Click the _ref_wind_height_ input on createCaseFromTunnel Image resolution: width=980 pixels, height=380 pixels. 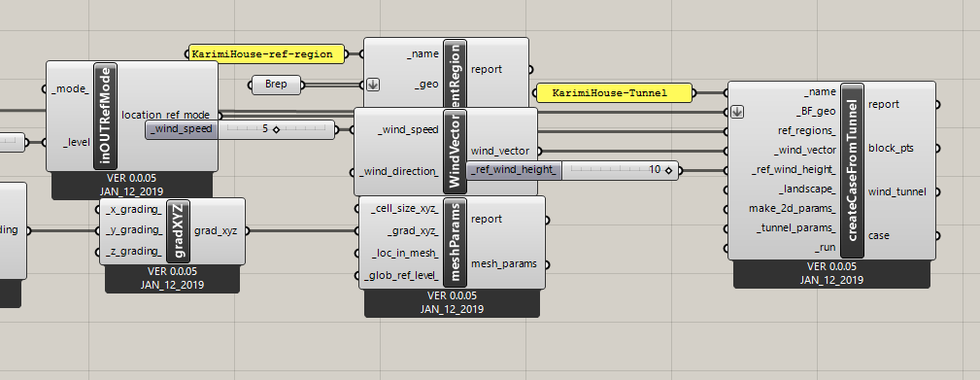click(794, 169)
